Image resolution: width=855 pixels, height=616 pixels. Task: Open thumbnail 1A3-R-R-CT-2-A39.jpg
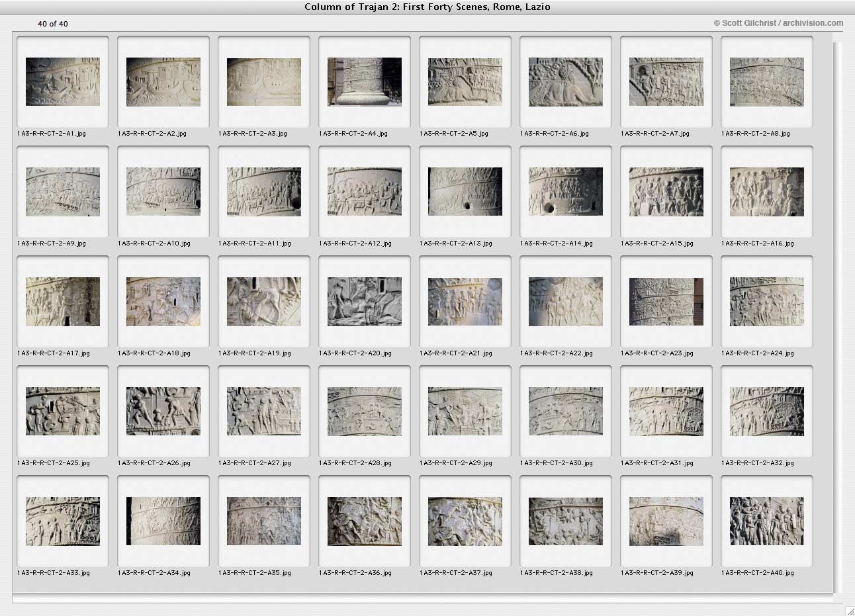666,521
